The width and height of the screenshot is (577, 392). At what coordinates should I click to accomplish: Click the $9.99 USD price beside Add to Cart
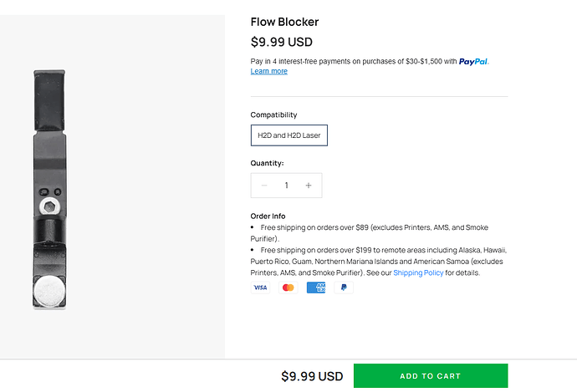312,376
